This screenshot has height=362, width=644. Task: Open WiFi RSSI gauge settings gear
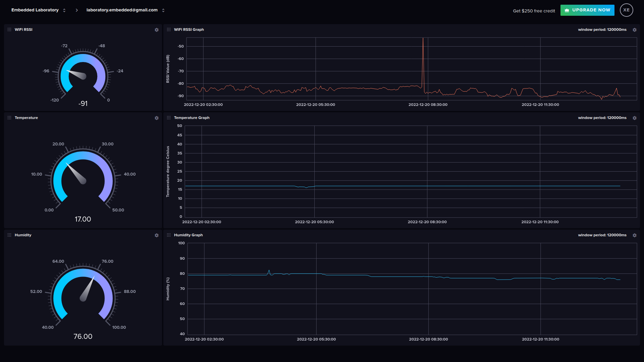(x=157, y=30)
